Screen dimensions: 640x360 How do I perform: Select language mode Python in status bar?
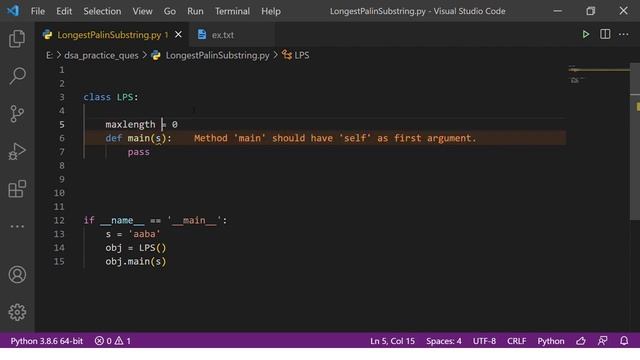pyautogui.click(x=551, y=340)
